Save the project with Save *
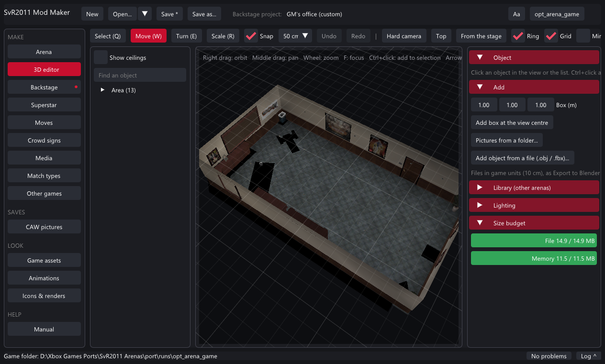 (169, 14)
